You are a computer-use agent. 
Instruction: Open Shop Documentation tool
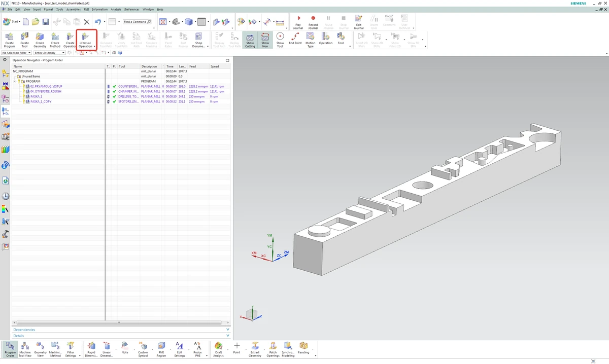coord(198,40)
